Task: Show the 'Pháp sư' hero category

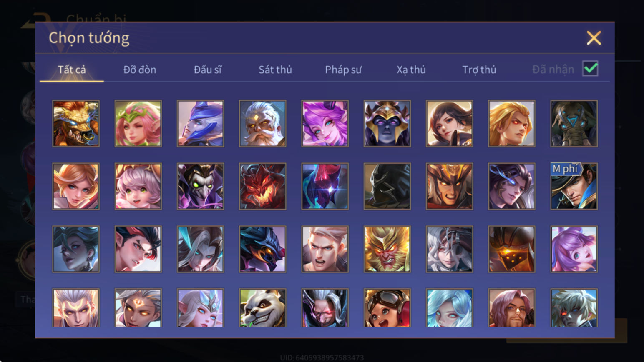Action: click(343, 70)
